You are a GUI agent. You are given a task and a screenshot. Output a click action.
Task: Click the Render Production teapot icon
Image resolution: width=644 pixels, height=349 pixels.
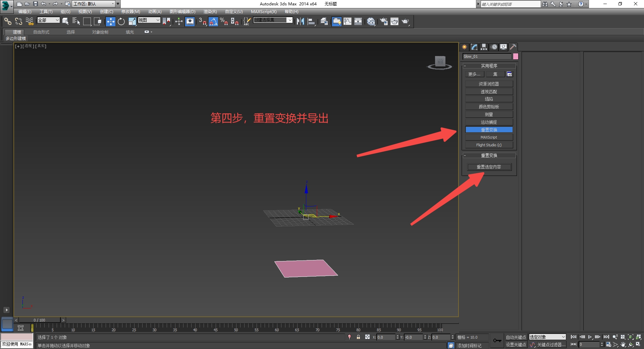[x=406, y=21]
